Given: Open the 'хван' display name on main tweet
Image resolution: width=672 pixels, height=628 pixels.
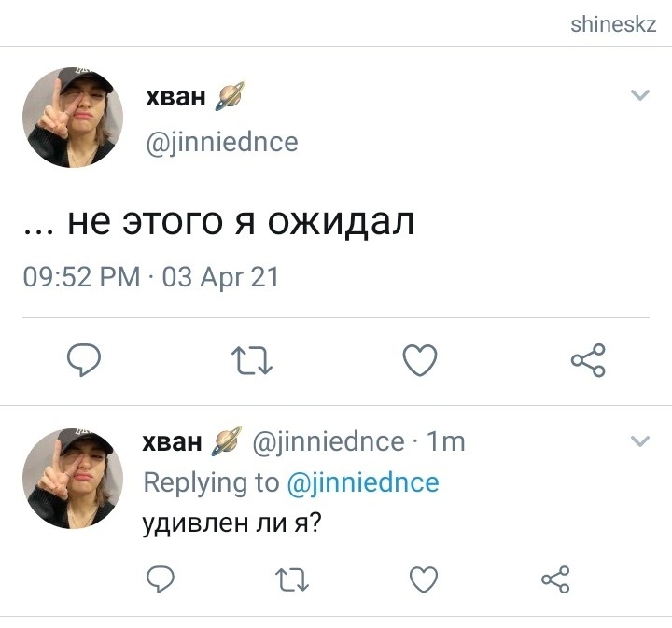Looking at the screenshot, I should click(x=175, y=97).
